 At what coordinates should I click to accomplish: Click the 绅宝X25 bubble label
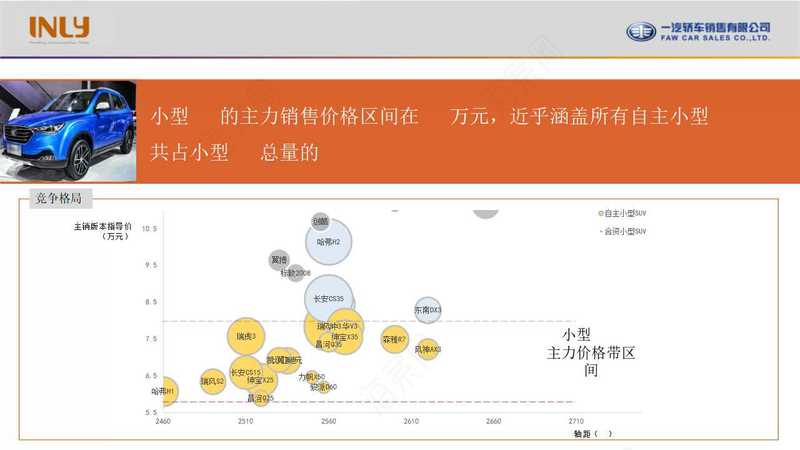(260, 380)
